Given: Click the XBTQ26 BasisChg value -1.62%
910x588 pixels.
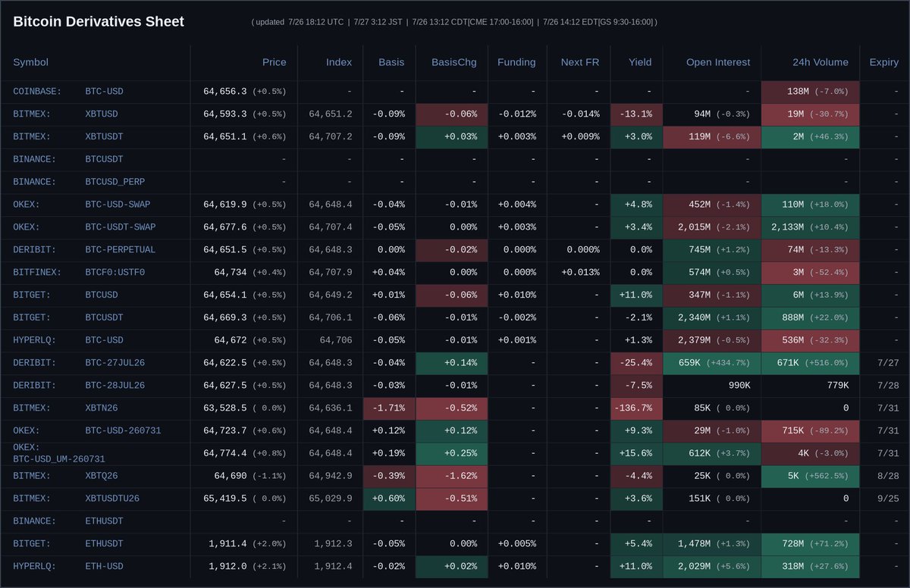Looking at the screenshot, I should coord(461,476).
